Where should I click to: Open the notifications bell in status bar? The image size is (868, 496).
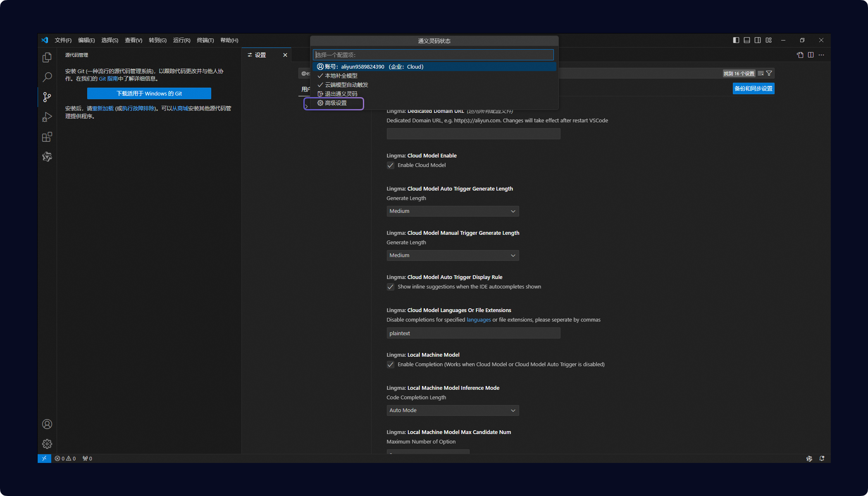click(x=822, y=458)
